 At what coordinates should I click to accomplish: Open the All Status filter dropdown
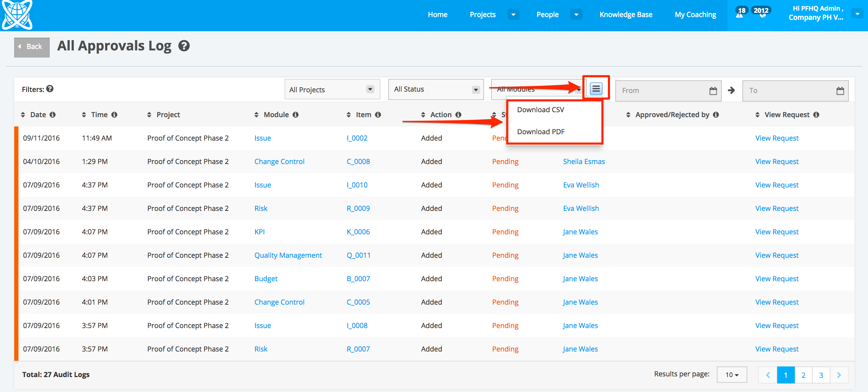436,89
